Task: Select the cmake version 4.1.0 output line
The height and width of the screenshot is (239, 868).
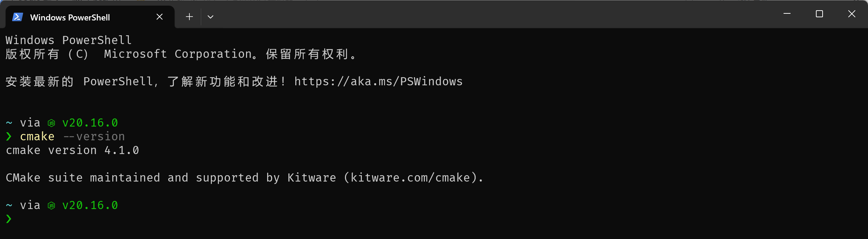Action: [72, 150]
